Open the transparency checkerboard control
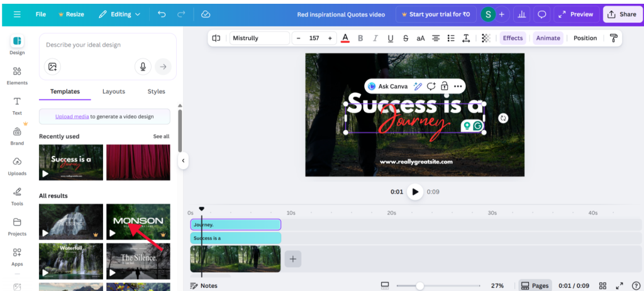Screen dimensions: 644x291 point(486,38)
